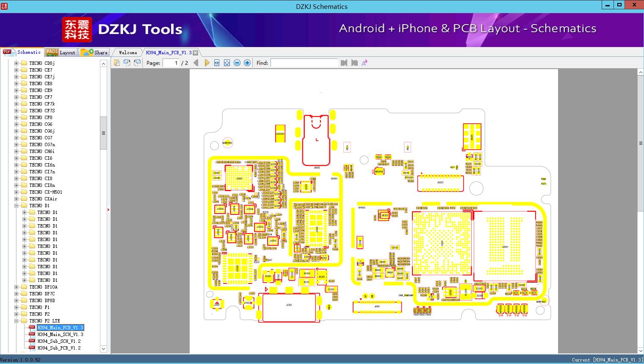The width and height of the screenshot is (644, 364).
Task: Click the up arrow of the document scrollbar
Action: (x=641, y=73)
